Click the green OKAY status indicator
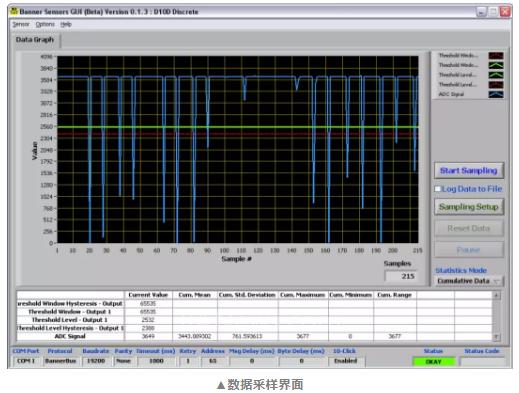 (x=434, y=362)
